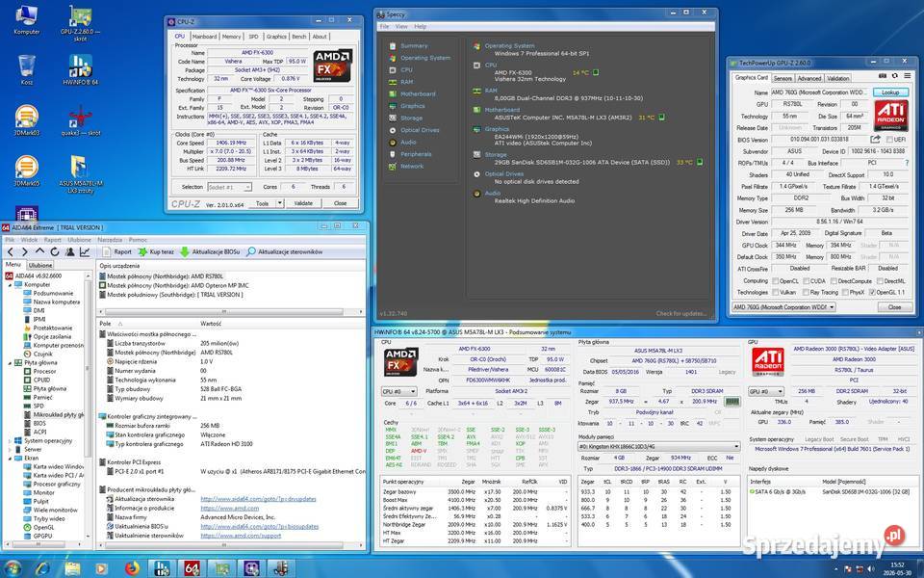Open HWiNFO Kingston memory module dropdown

pos(658,447)
